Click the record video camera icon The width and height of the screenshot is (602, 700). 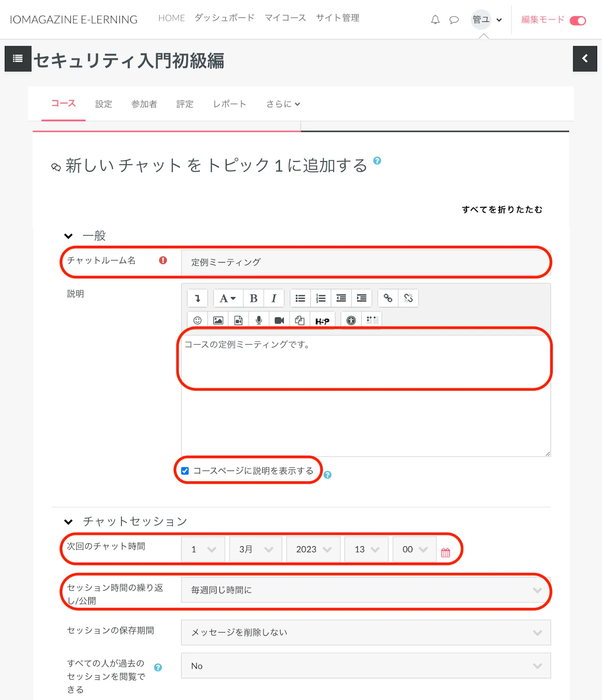point(279,320)
